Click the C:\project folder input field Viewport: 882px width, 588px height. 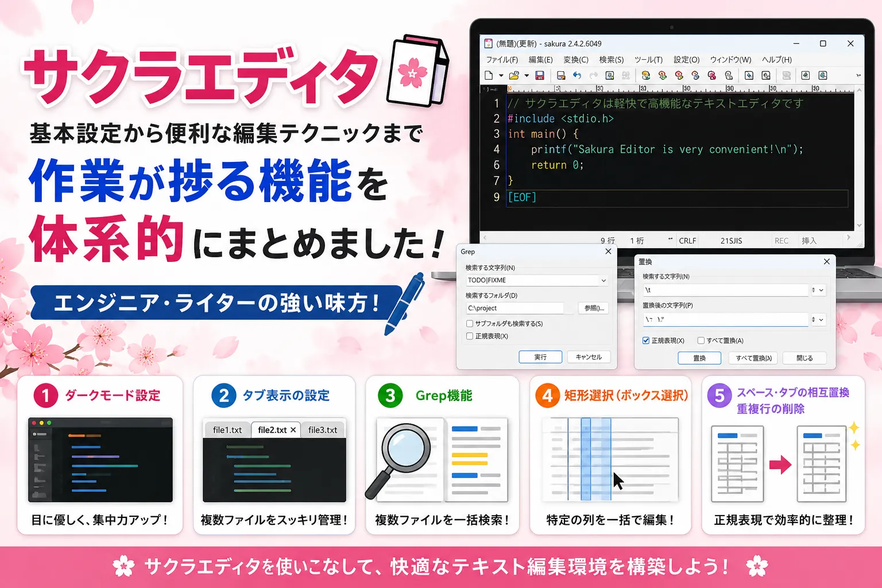click(x=514, y=308)
